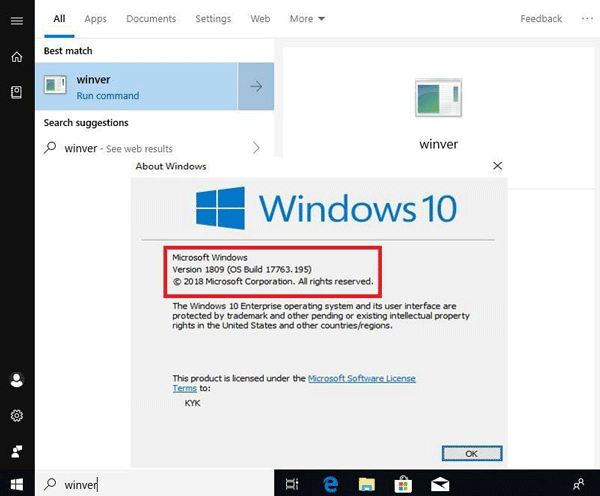Close the About Windows dialog
600x496 pixels.
pyautogui.click(x=497, y=166)
